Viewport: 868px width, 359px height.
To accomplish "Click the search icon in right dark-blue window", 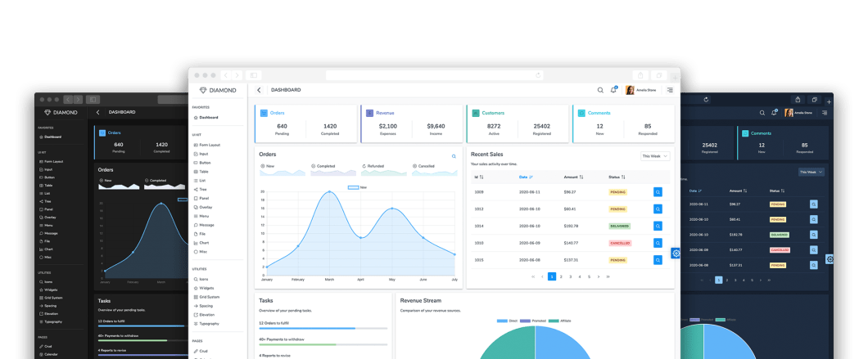I will click(762, 113).
